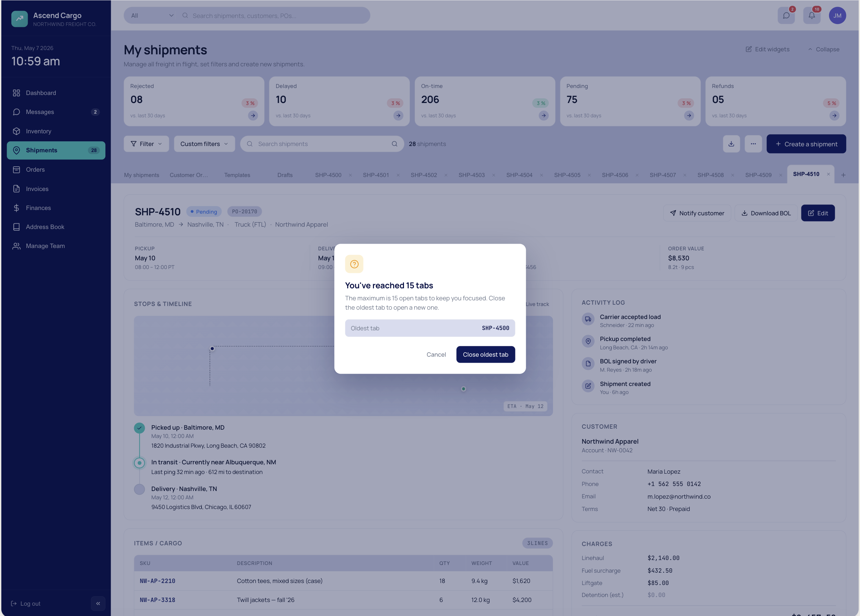The height and width of the screenshot is (616, 860).
Task: Expand the Custom filters dropdown
Action: (x=204, y=144)
